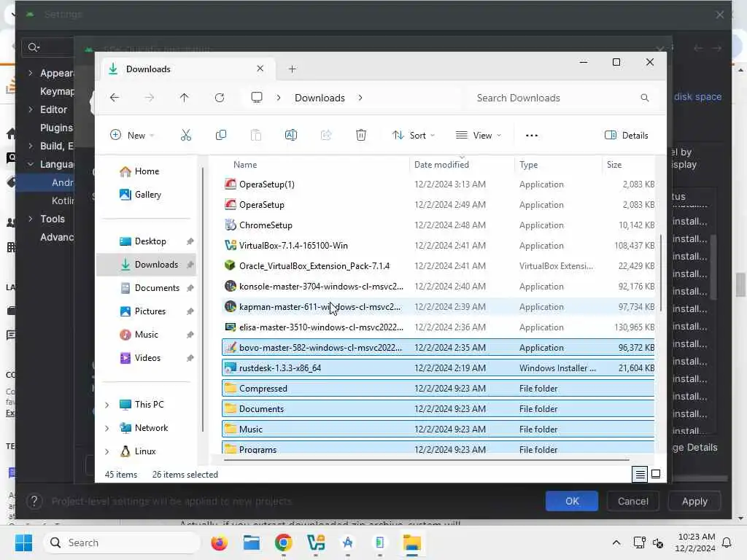Expand Editor in Settings tree
This screenshot has height=560, width=747.
[31, 109]
